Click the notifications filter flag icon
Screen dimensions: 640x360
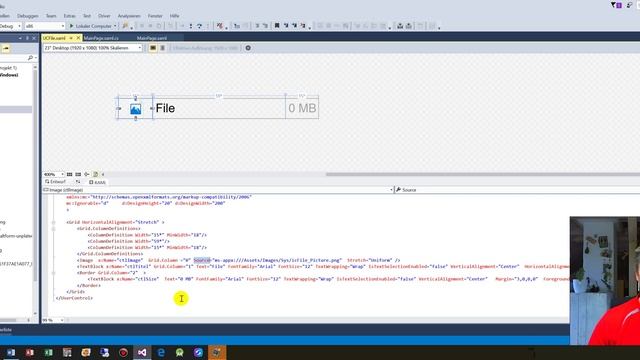pos(616,5)
